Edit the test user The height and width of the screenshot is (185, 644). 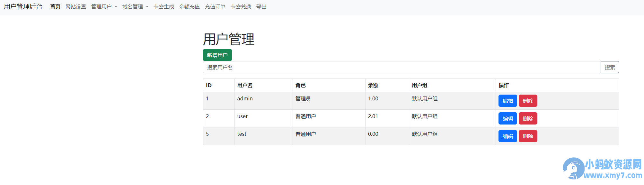tap(508, 136)
